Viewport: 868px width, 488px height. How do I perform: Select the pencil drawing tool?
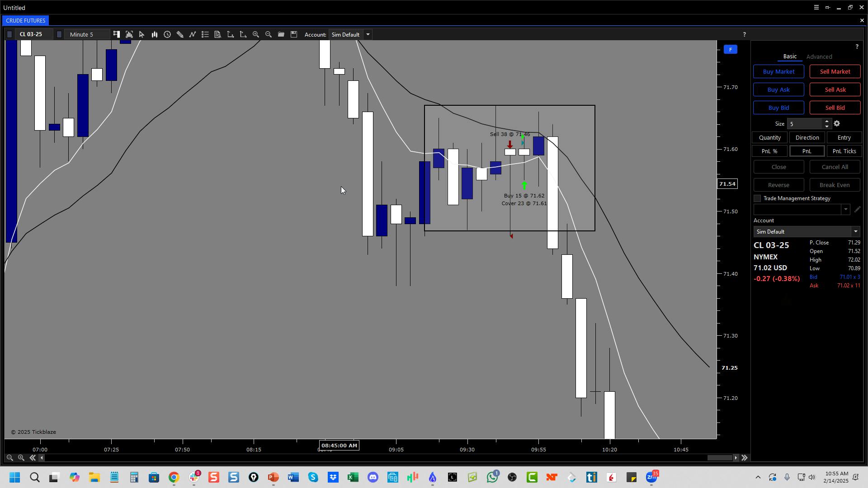pos(180,34)
